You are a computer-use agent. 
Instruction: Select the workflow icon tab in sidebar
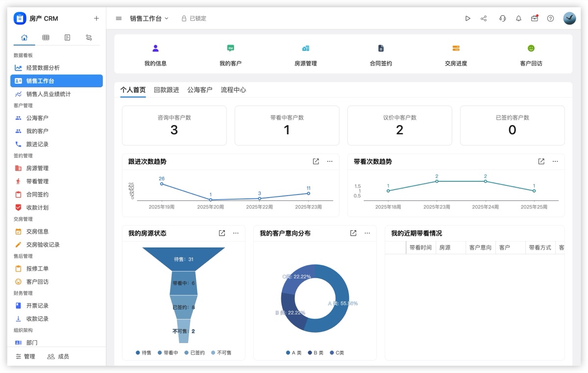[89, 37]
